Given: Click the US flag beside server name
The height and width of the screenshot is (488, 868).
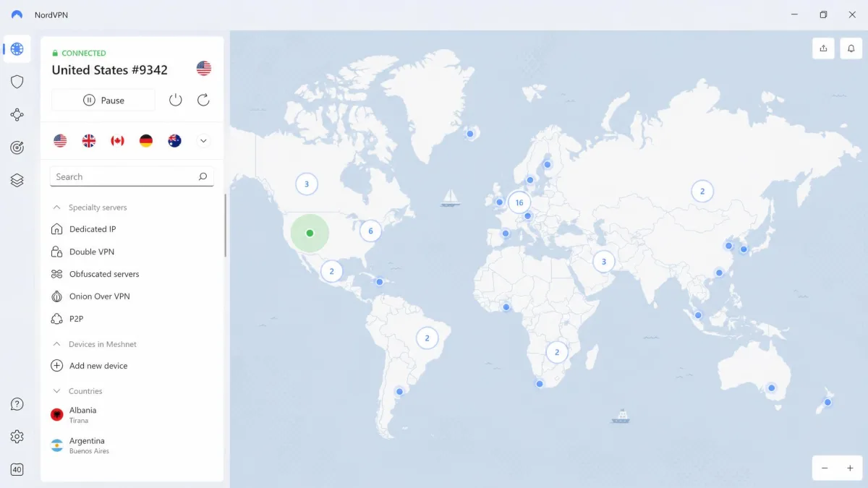Looking at the screenshot, I should tap(204, 69).
